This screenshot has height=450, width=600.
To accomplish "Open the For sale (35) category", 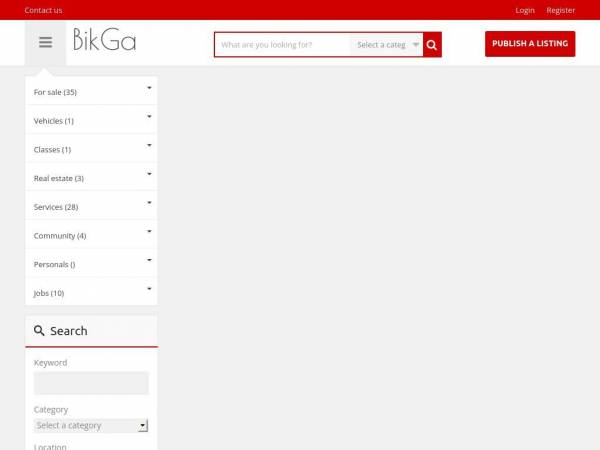I will point(55,92).
